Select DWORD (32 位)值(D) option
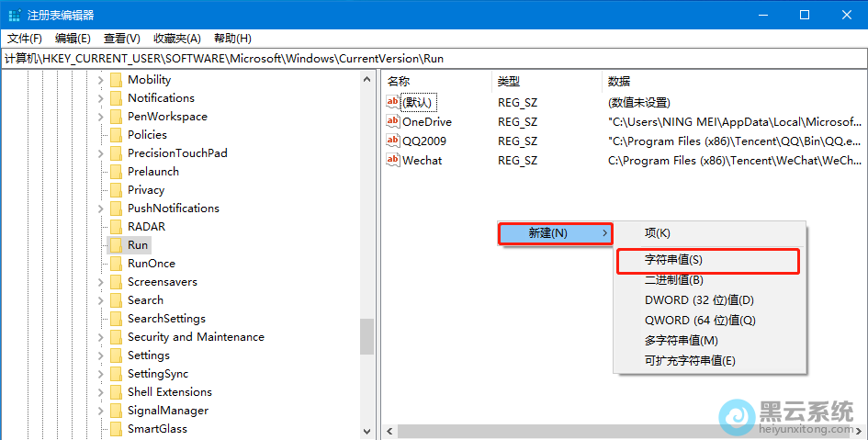Image resolution: width=868 pixels, height=440 pixels. coord(699,300)
